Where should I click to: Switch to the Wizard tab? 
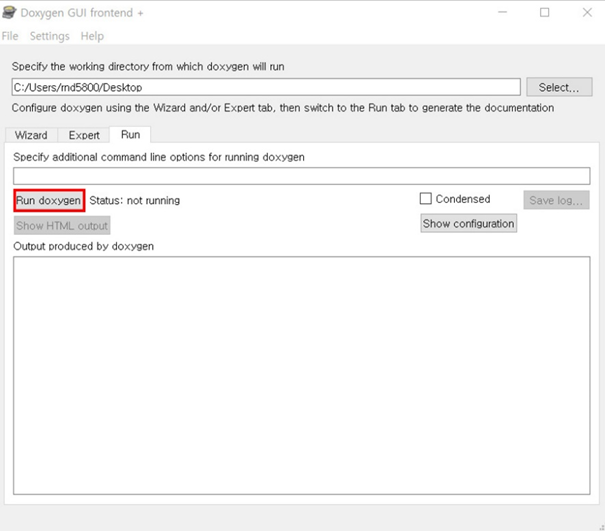pos(31,135)
